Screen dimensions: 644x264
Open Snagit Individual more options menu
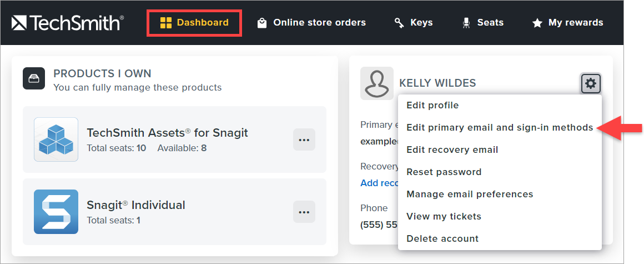pos(304,212)
